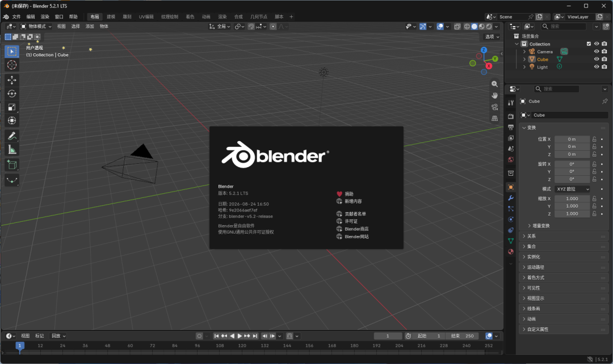Image resolution: width=613 pixels, height=364 pixels.
Task: Activate the 3D Cursor tool
Action: click(x=12, y=65)
